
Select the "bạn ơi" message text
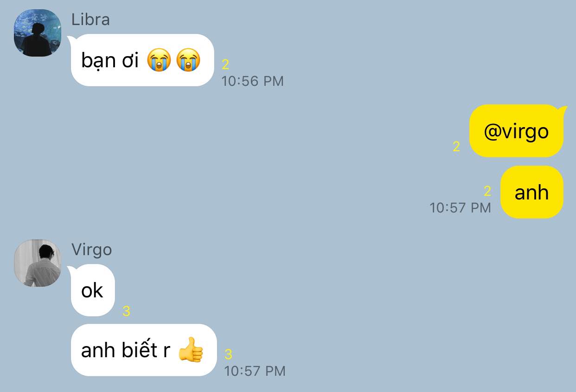coord(110,60)
